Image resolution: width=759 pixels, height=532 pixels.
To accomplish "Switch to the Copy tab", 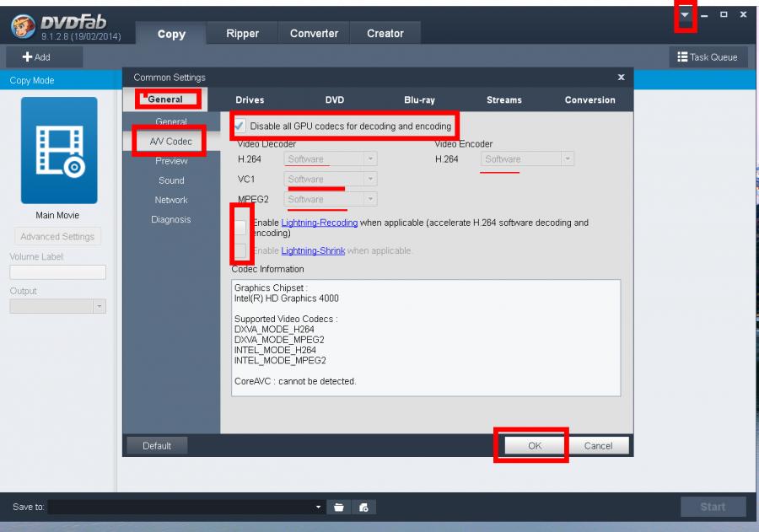I will click(x=171, y=34).
